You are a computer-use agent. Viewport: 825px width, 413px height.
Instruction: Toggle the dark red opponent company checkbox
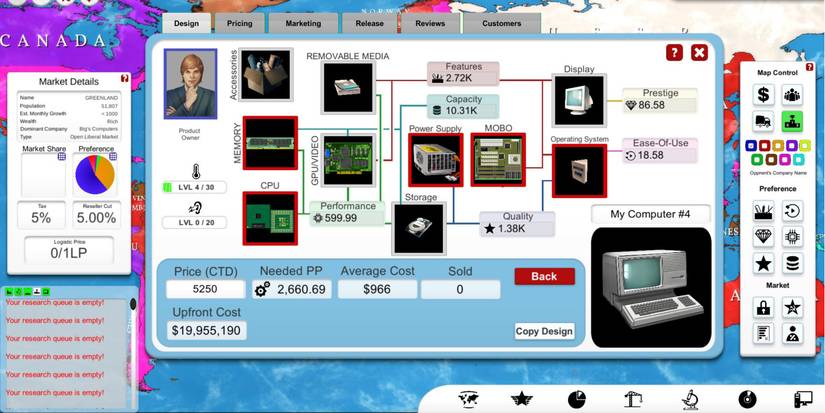coord(765,145)
